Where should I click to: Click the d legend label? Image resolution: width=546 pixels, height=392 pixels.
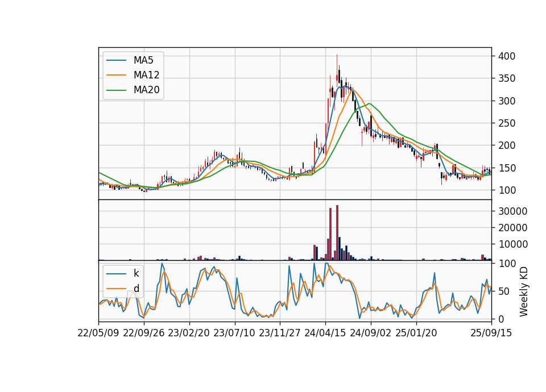pyautogui.click(x=136, y=289)
